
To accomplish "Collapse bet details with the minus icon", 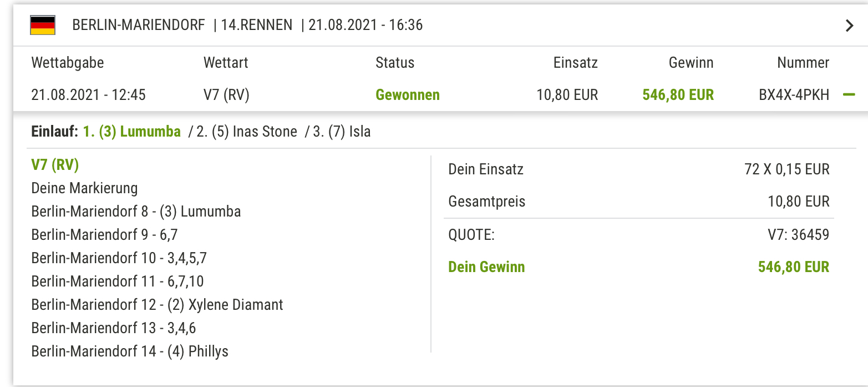I will tap(849, 95).
